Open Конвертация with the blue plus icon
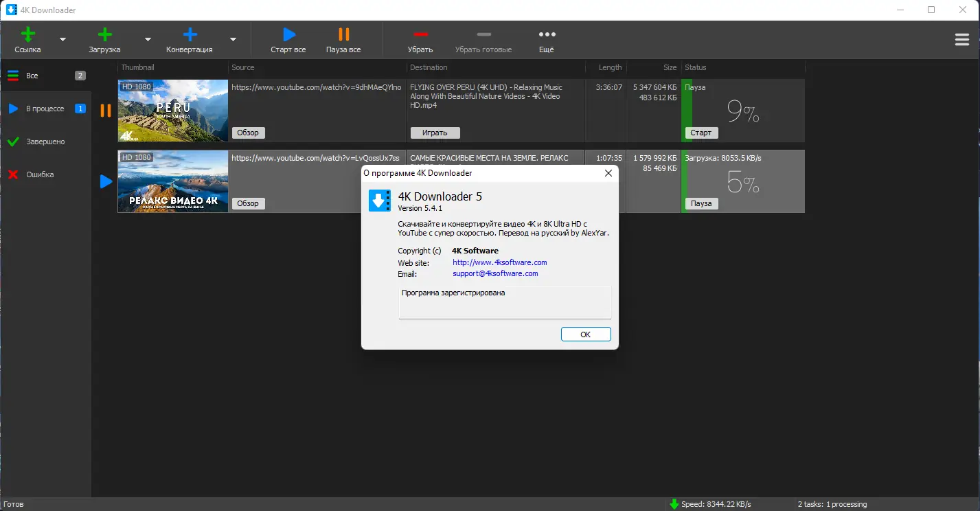 click(189, 33)
